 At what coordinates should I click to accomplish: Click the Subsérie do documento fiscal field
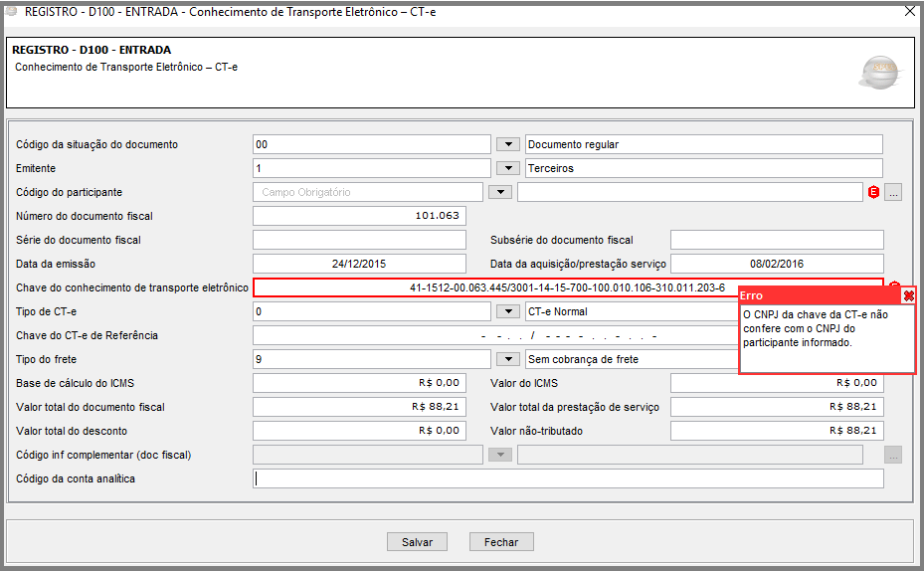777,240
